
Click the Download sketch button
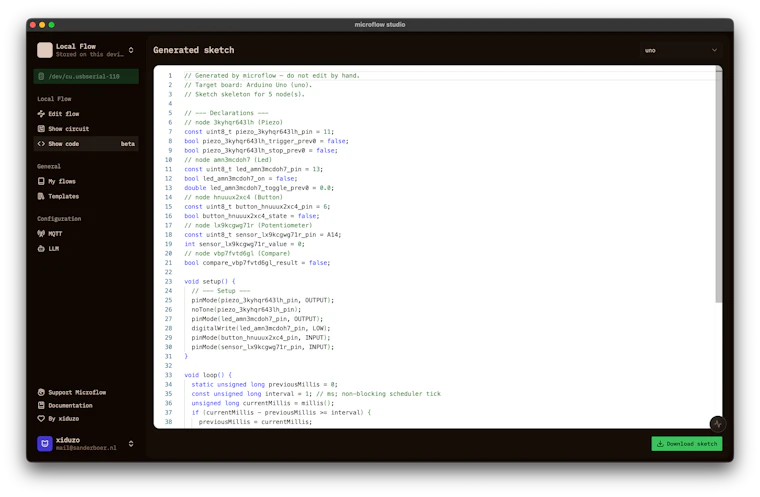686,444
